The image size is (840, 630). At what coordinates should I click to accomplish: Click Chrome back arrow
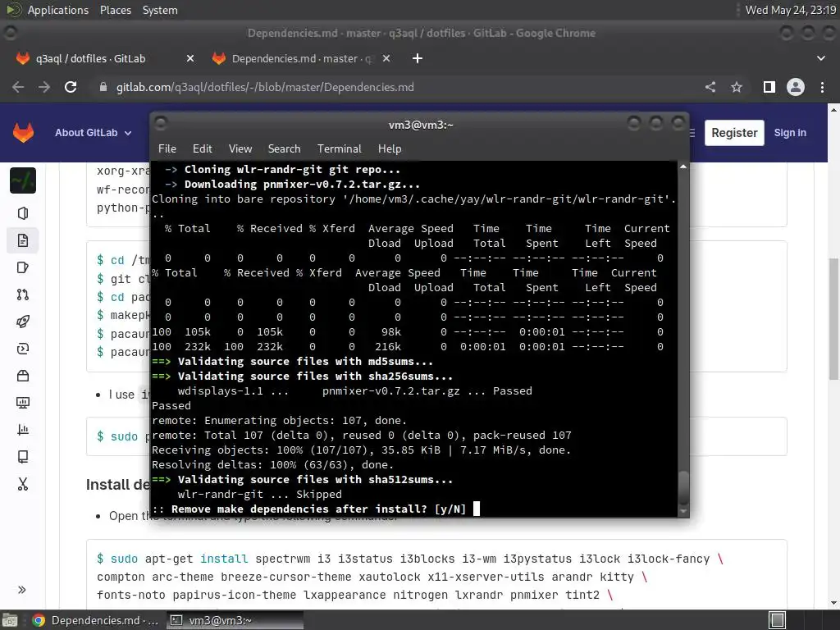[18, 87]
